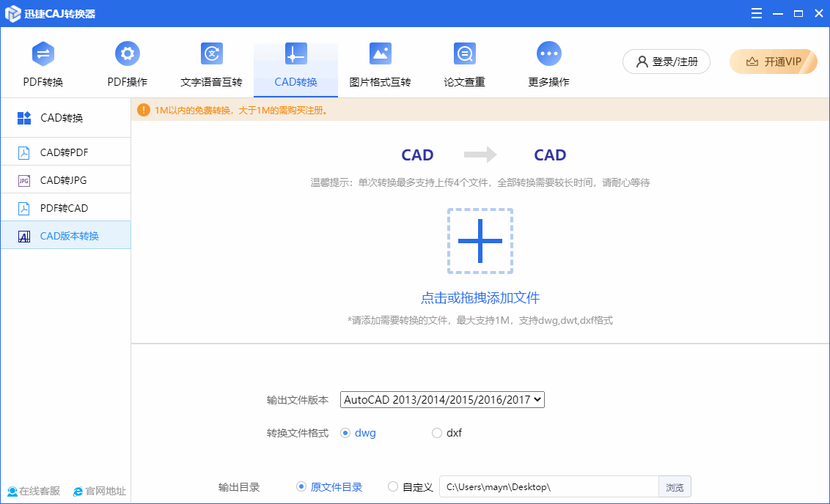The width and height of the screenshot is (830, 504).
Task: Click the 登录/注册 button
Action: pyautogui.click(x=666, y=62)
